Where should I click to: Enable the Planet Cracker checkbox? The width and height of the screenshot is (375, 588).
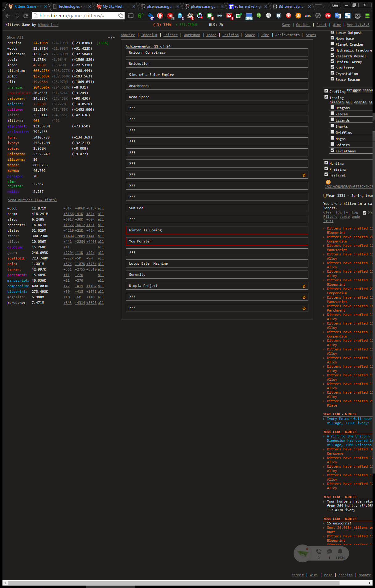(332, 44)
